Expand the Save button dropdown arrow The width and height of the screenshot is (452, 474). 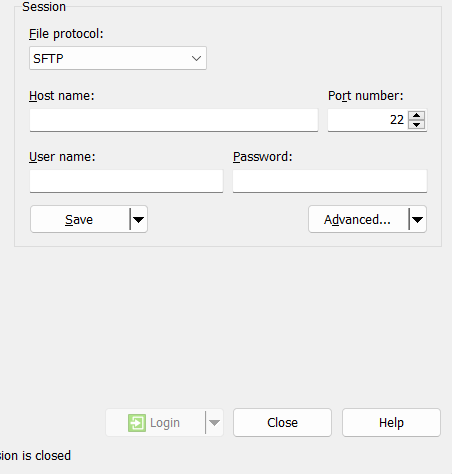coord(138,219)
